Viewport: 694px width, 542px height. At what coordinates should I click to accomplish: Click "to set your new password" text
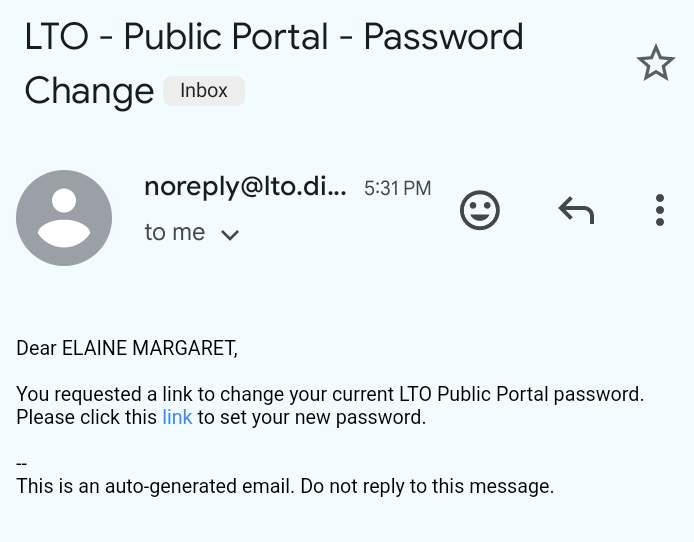pyautogui.click(x=311, y=418)
